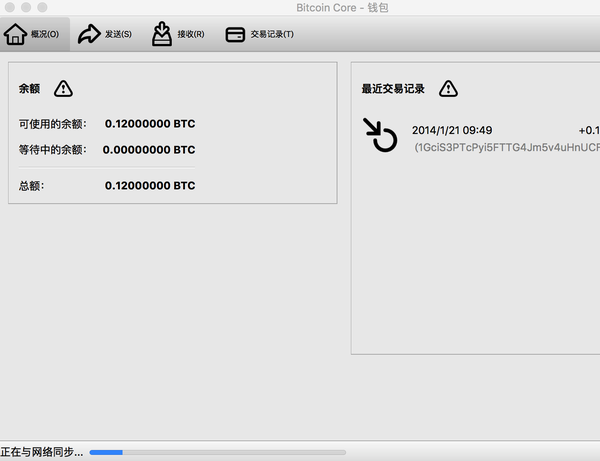Click warning icon next to 最近交易记录
Screen dimensions: 600x461
click(448, 89)
